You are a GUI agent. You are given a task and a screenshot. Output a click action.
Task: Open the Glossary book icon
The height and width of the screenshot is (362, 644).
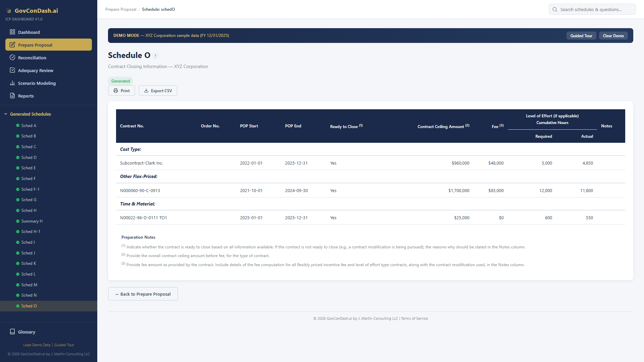[x=12, y=332]
